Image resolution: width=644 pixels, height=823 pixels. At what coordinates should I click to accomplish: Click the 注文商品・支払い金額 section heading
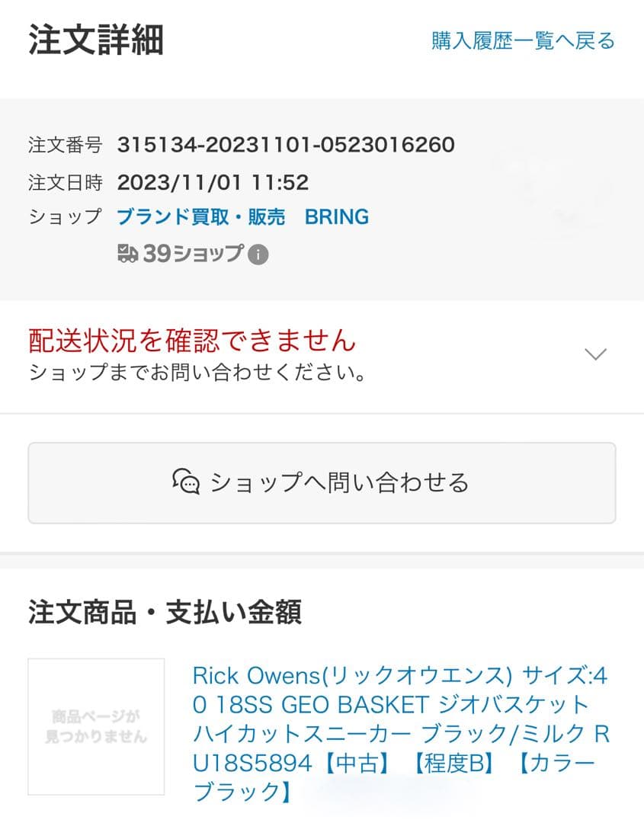(165, 612)
